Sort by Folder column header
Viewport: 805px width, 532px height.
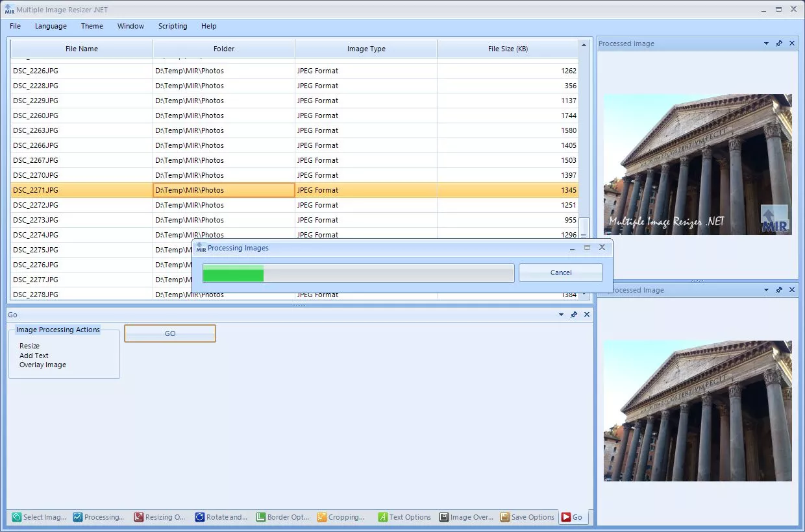click(224, 49)
